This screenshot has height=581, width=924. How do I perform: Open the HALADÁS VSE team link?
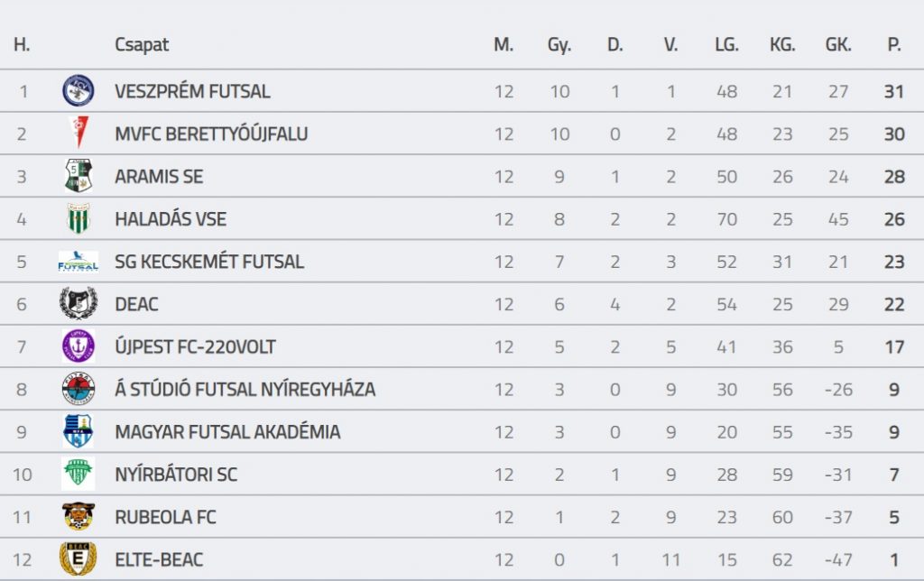click(171, 219)
